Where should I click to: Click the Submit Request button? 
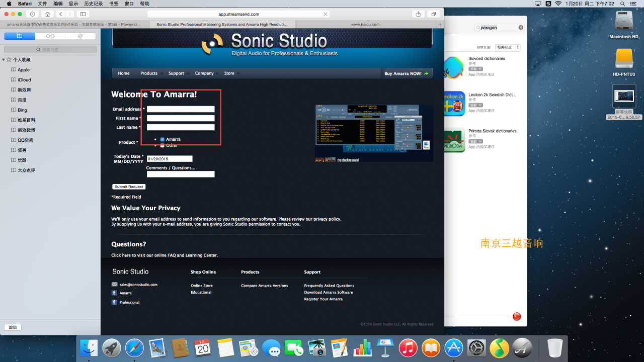(129, 187)
